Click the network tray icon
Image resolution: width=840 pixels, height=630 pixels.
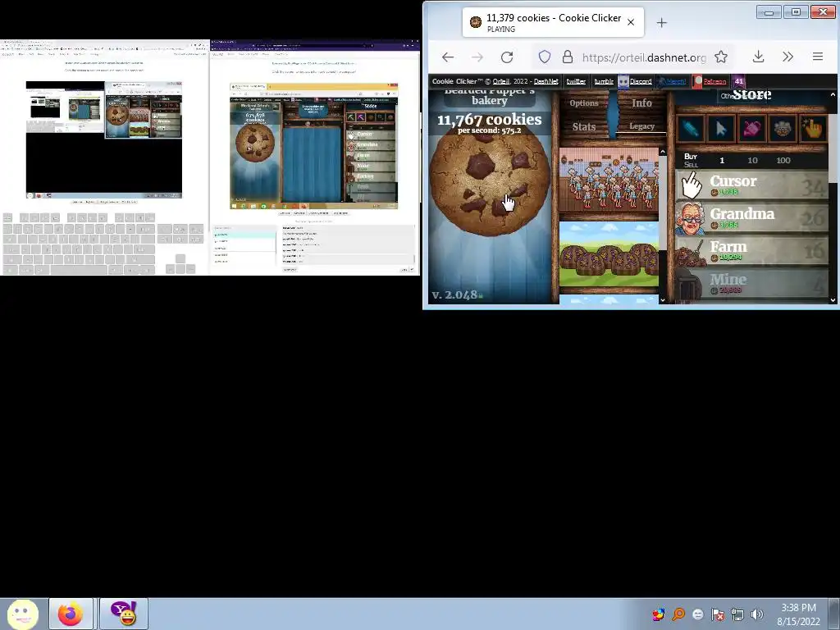click(x=737, y=614)
